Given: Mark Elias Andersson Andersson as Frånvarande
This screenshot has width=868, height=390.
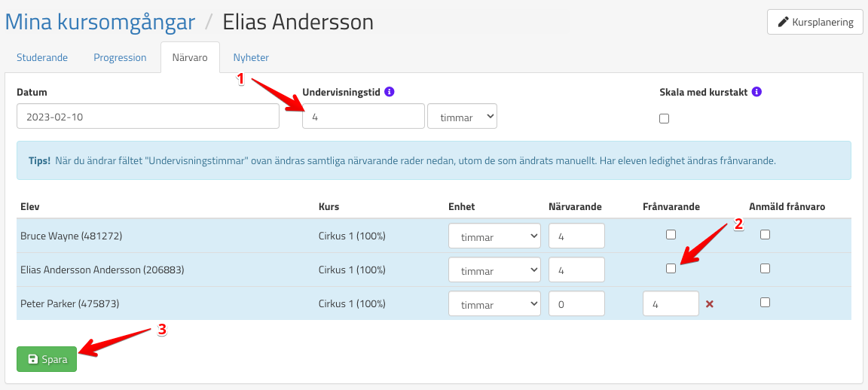Looking at the screenshot, I should [x=671, y=268].
